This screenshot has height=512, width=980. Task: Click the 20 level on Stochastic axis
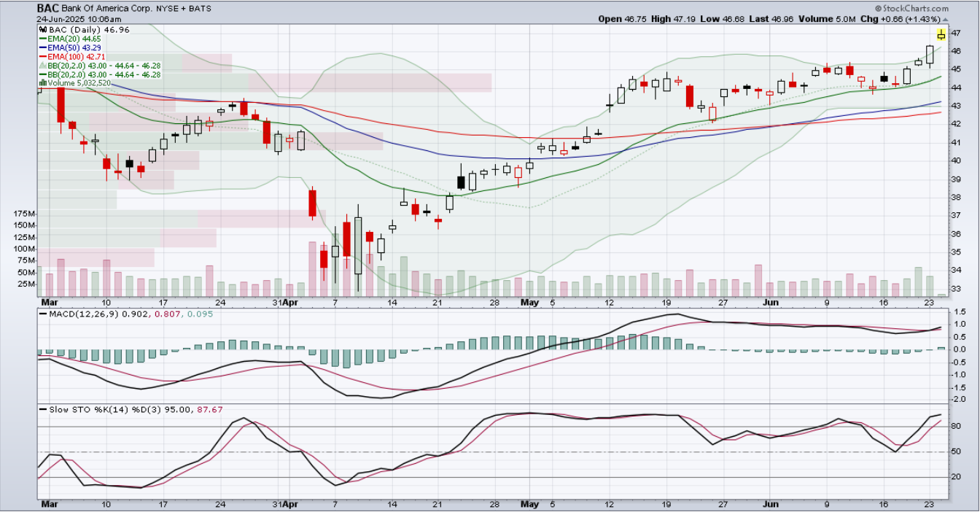click(955, 477)
